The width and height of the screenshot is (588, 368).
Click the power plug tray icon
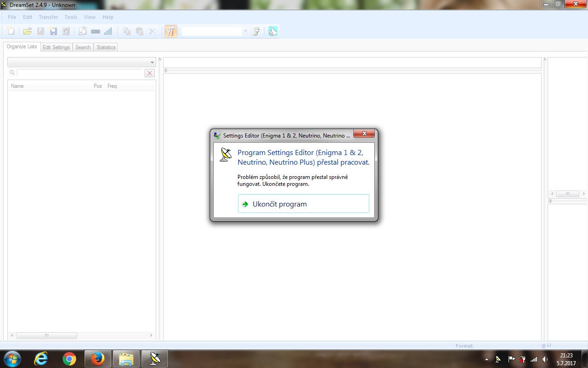[x=522, y=359]
